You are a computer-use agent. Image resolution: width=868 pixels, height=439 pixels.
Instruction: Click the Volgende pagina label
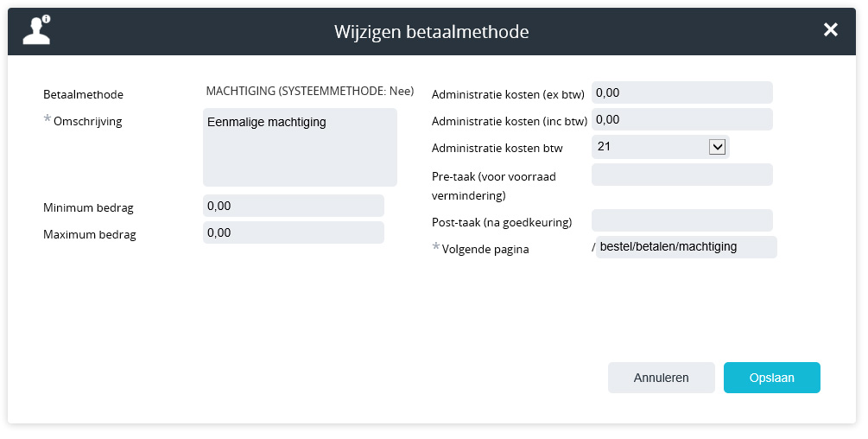pyautogui.click(x=485, y=250)
